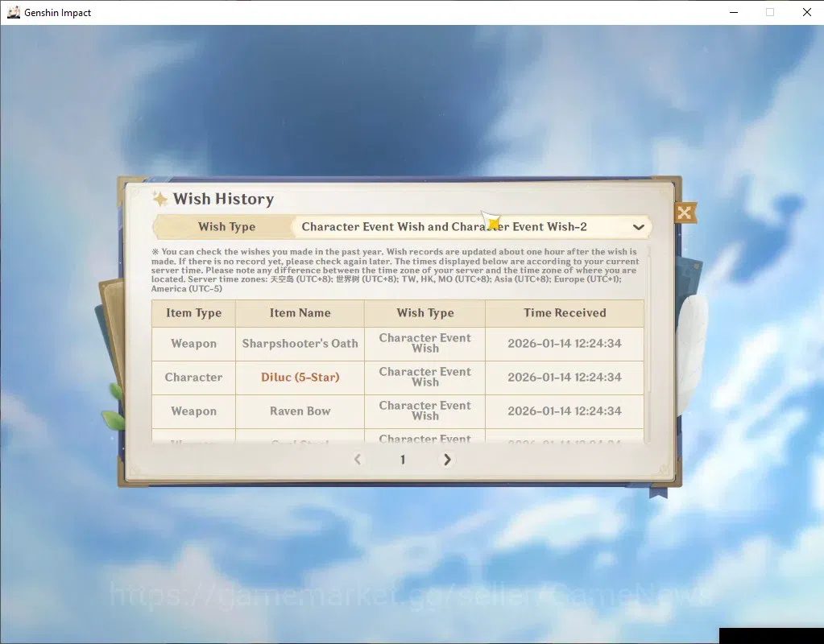Select Raven Bow item name
This screenshot has height=644, width=824.
pyautogui.click(x=300, y=411)
